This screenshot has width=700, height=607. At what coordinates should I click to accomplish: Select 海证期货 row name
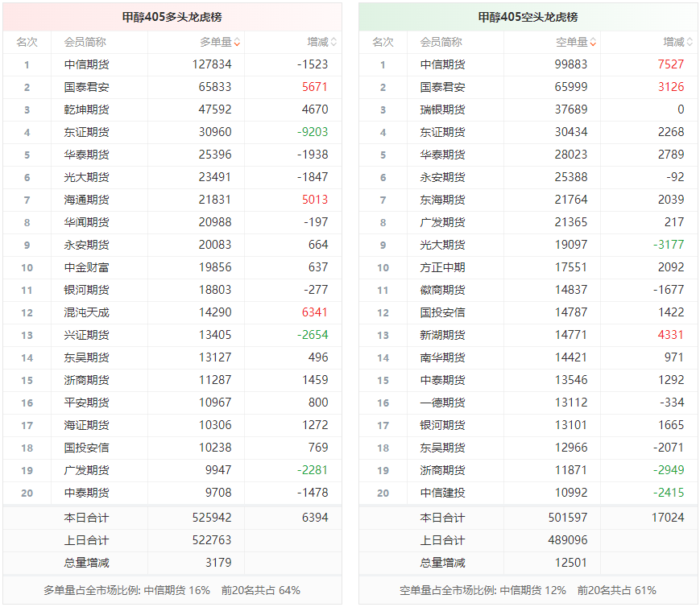pyautogui.click(x=86, y=425)
